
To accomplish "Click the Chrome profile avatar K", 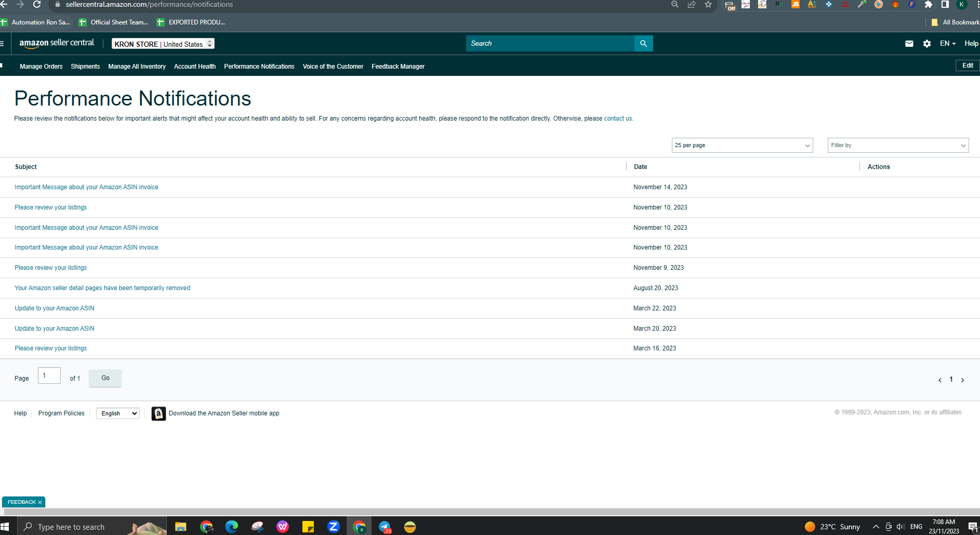I will (x=962, y=4).
